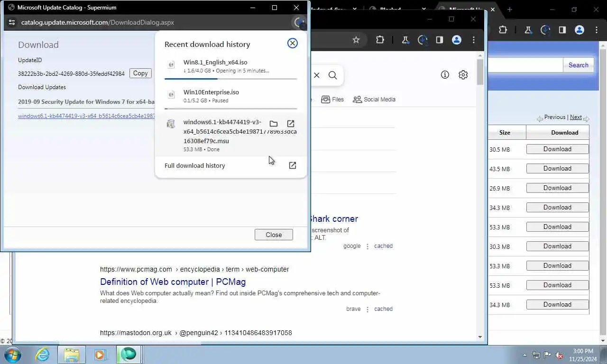Open three-dot options beside google source
Screen dimensions: 607x364
click(x=367, y=246)
